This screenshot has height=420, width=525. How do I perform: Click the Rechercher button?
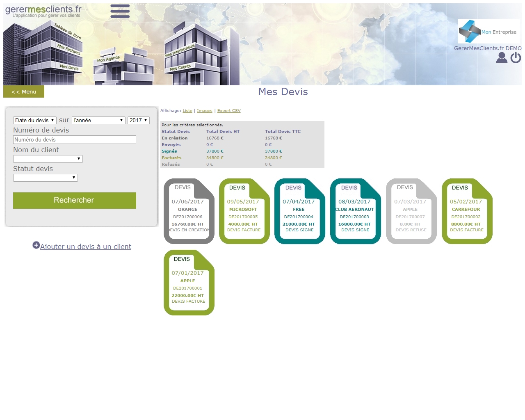coord(75,201)
